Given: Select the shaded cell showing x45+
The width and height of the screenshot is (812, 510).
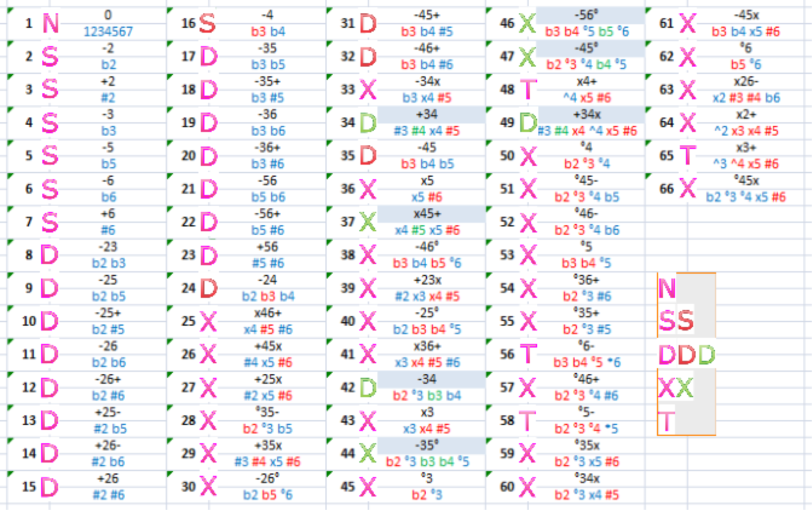Looking at the screenshot, I should [x=427, y=214].
